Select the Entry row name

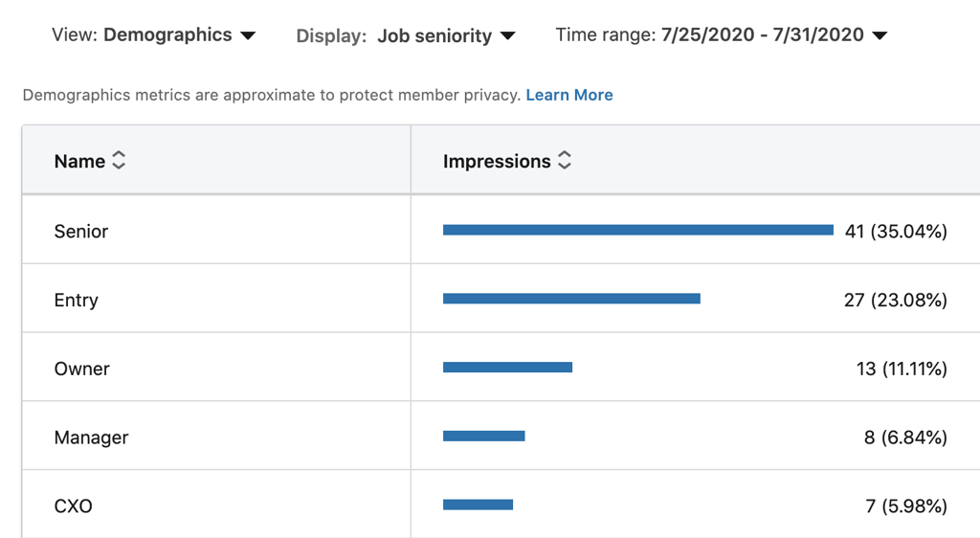point(77,300)
